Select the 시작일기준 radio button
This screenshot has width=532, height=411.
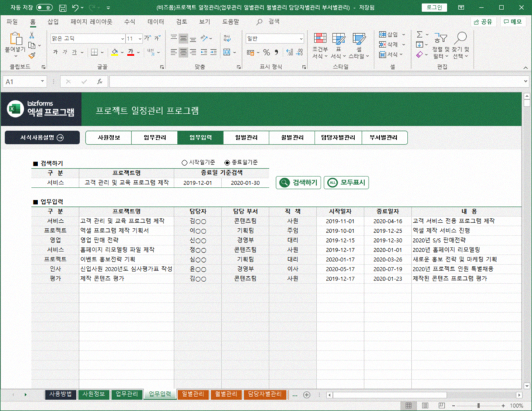[184, 162]
